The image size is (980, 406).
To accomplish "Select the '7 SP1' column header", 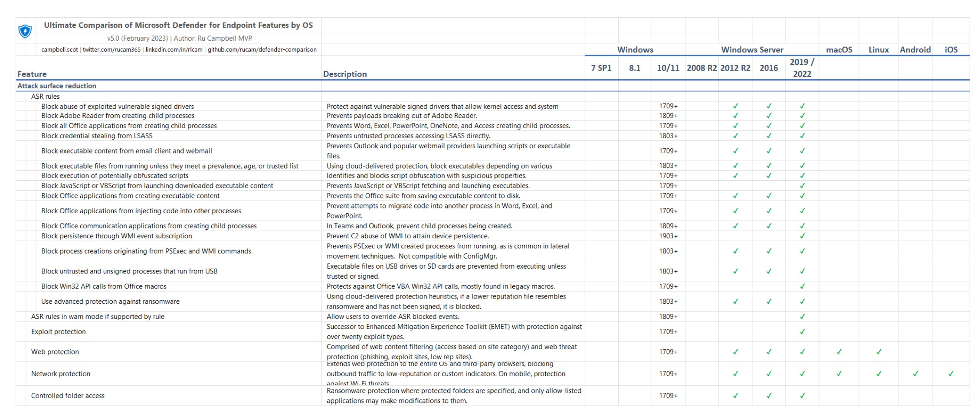I will click(x=601, y=68).
